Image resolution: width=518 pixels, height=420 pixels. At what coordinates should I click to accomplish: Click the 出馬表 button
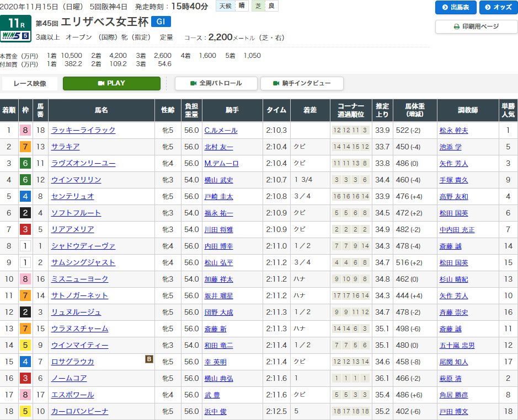coord(456,7)
